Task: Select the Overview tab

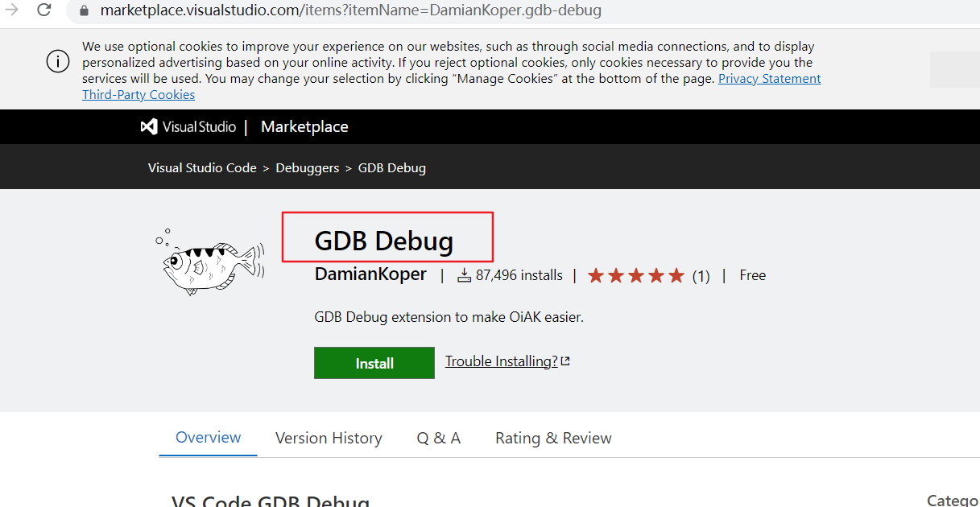Action: tap(208, 438)
